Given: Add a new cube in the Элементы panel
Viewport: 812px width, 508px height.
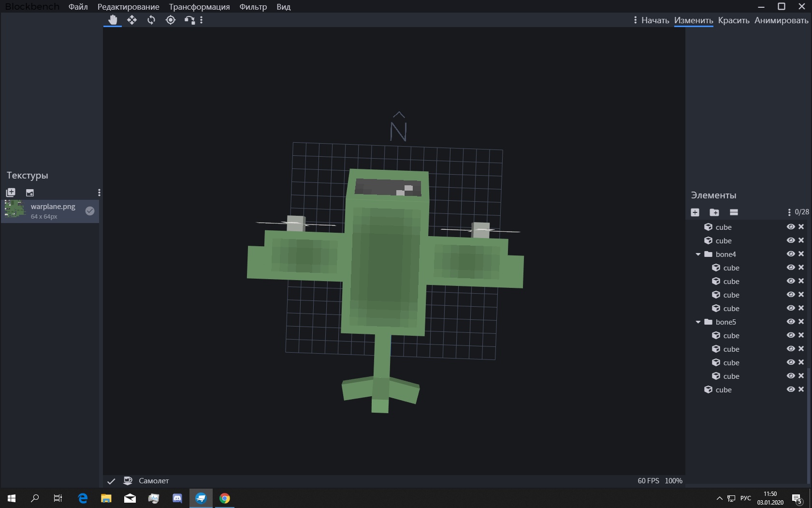Looking at the screenshot, I should click(695, 212).
